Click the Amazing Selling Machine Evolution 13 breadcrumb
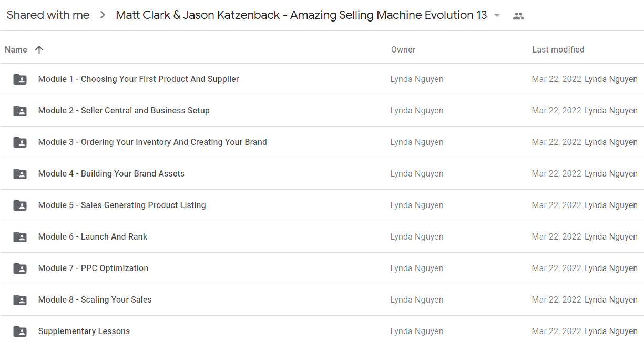This screenshot has width=644, height=342. [x=301, y=15]
